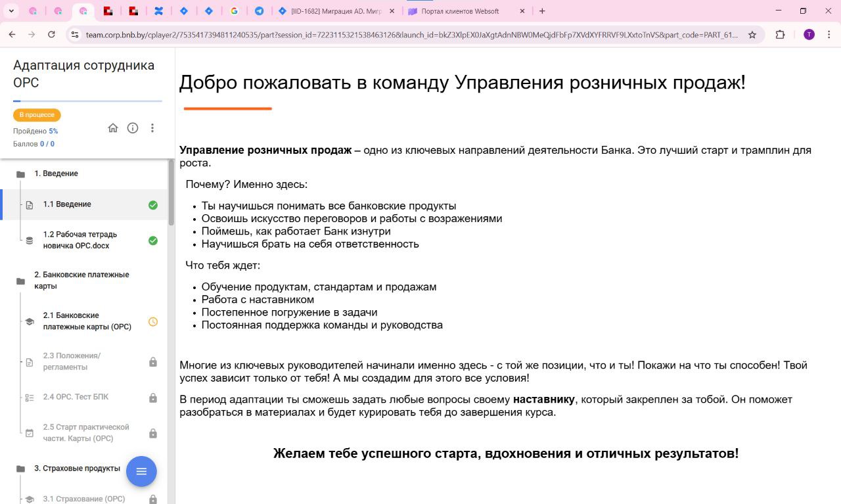Open 1.2 Рабочая тетрадь новичка ОРС.docx
Image resolution: width=841 pixels, height=504 pixels.
tap(80, 240)
